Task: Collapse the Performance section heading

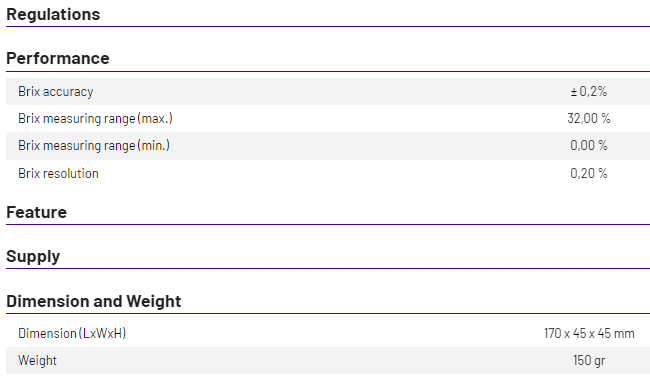Action: [x=58, y=58]
